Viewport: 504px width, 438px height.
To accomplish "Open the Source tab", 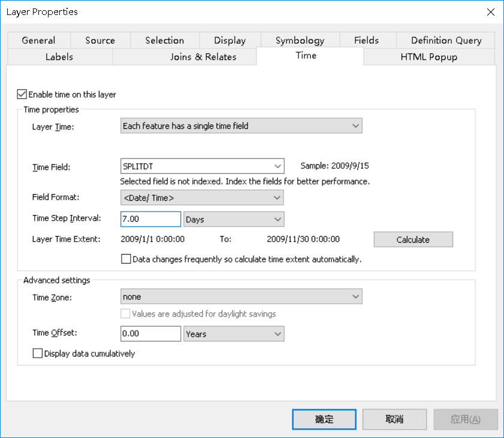I will click(x=100, y=40).
